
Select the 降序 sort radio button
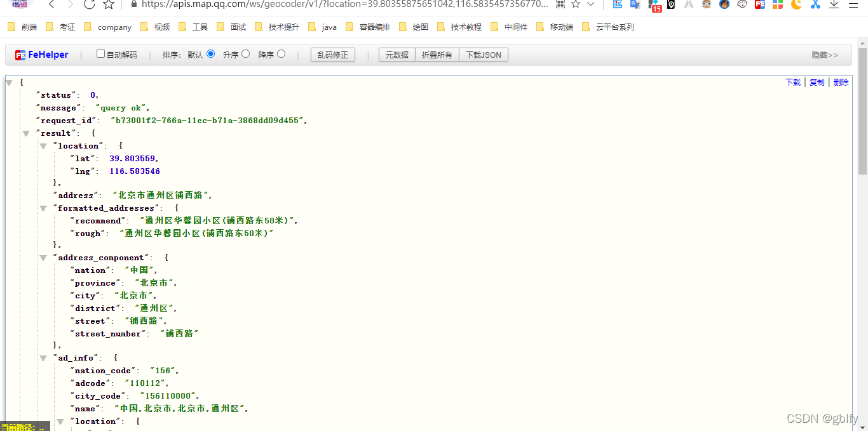(x=281, y=54)
